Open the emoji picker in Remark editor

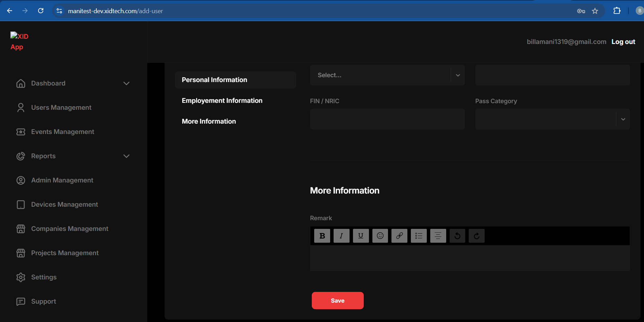(x=380, y=236)
